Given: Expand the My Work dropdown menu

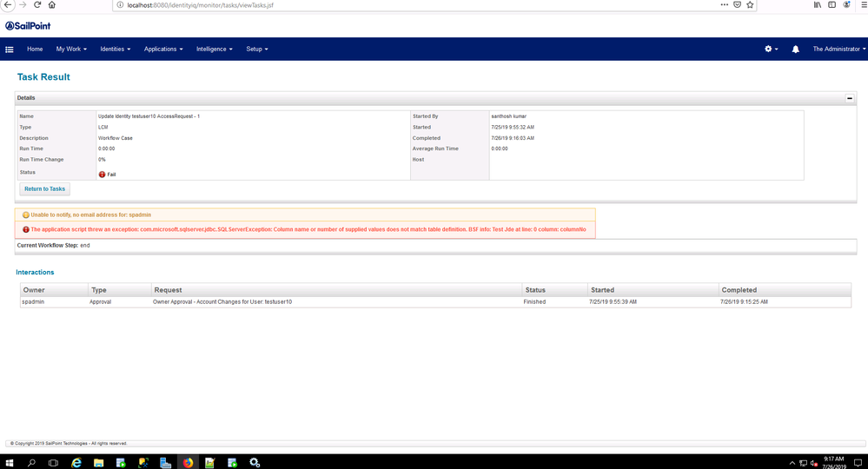Looking at the screenshot, I should tap(71, 50).
